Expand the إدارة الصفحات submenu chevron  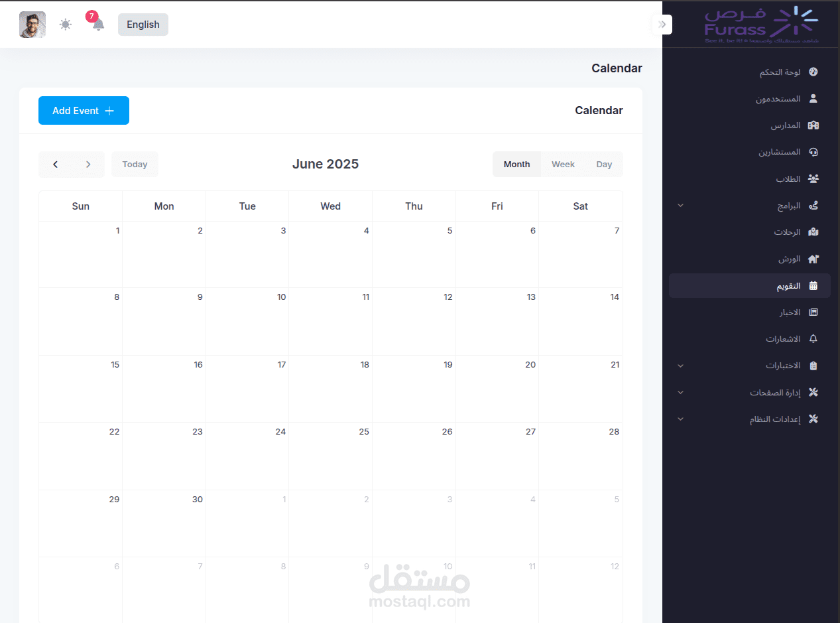click(680, 393)
